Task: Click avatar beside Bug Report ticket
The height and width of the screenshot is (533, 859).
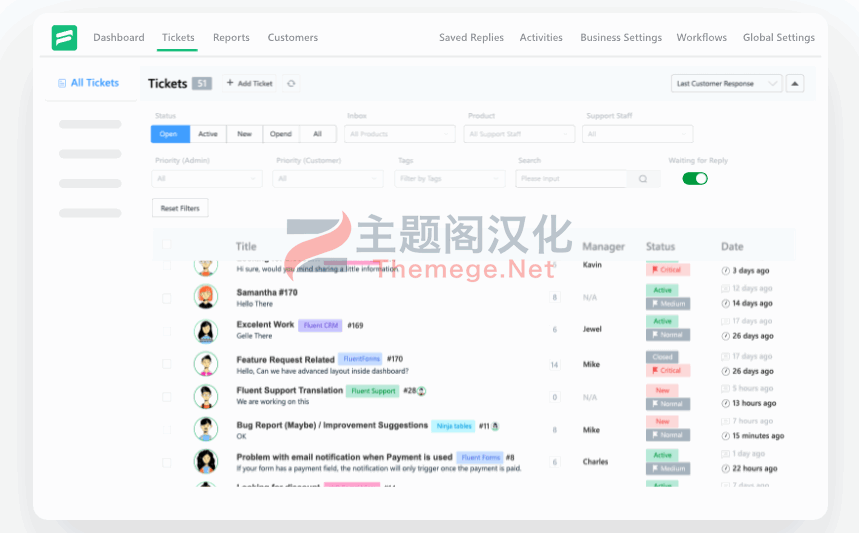Action: tap(206, 429)
